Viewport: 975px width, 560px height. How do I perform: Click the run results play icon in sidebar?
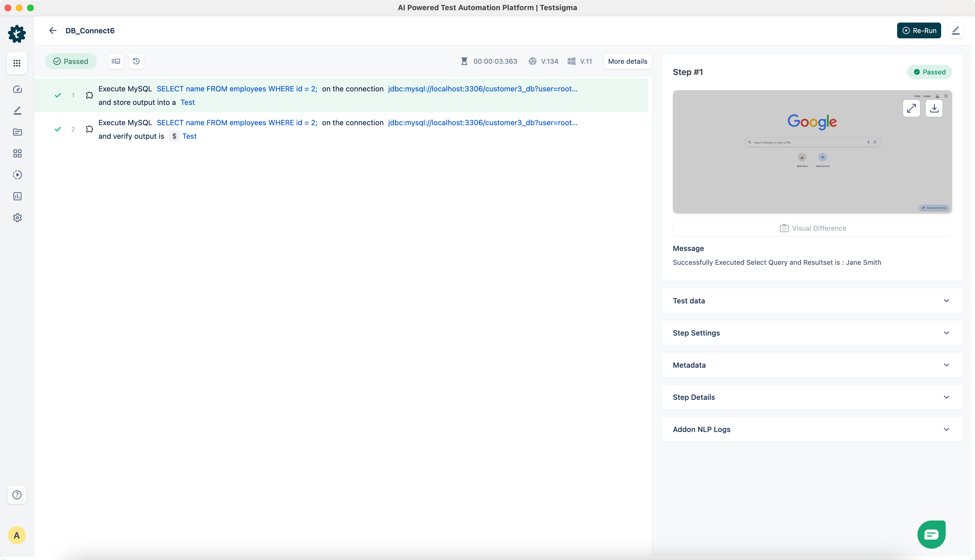(17, 175)
